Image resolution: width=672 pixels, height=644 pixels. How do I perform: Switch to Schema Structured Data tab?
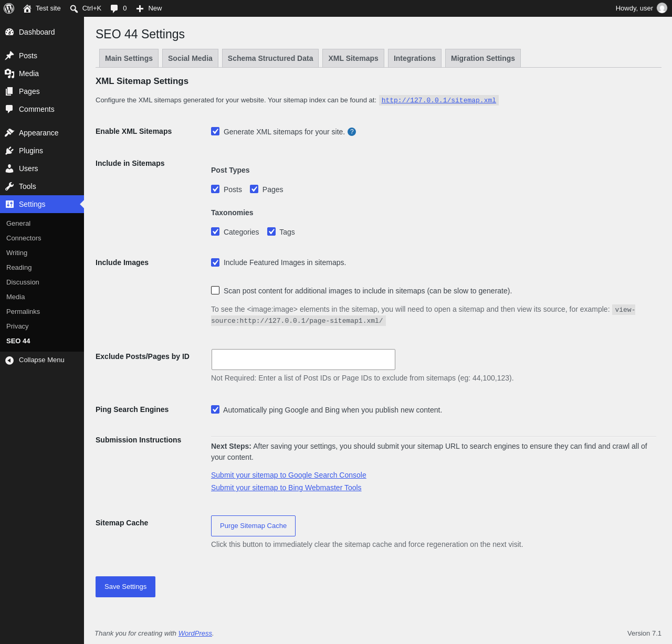tap(270, 58)
